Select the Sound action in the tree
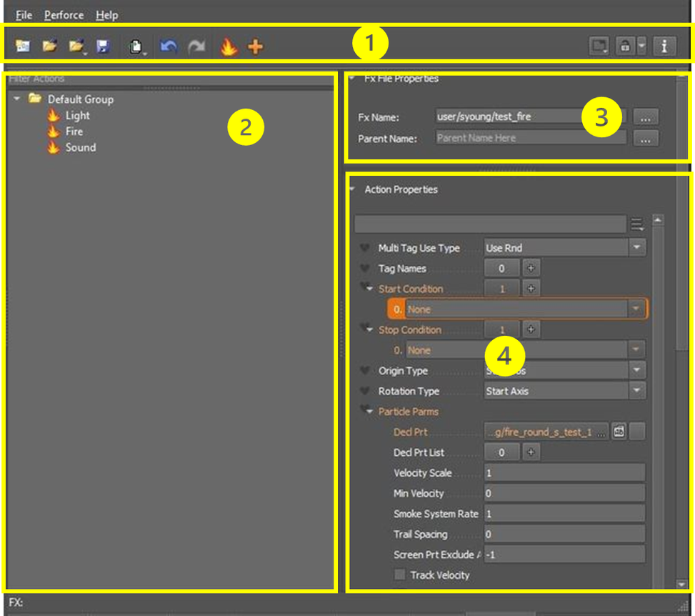 (x=81, y=147)
